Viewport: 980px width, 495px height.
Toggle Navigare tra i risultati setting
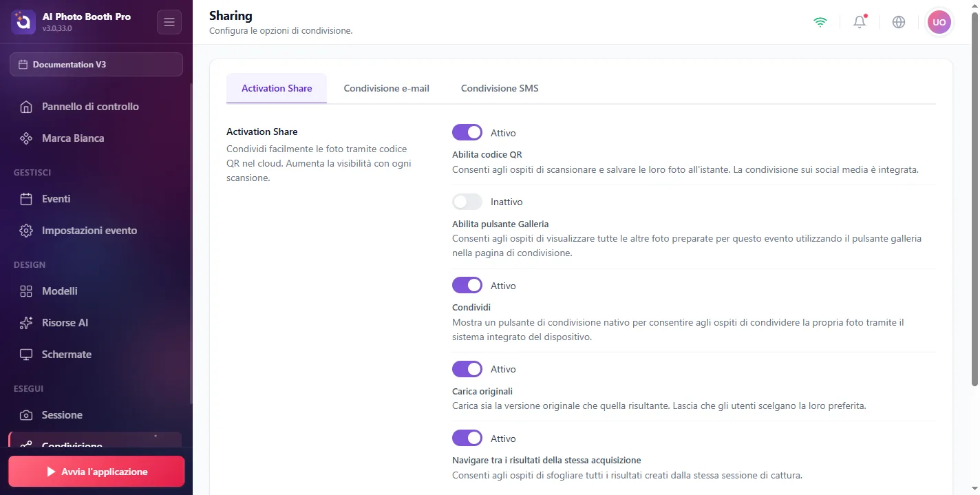click(x=467, y=439)
